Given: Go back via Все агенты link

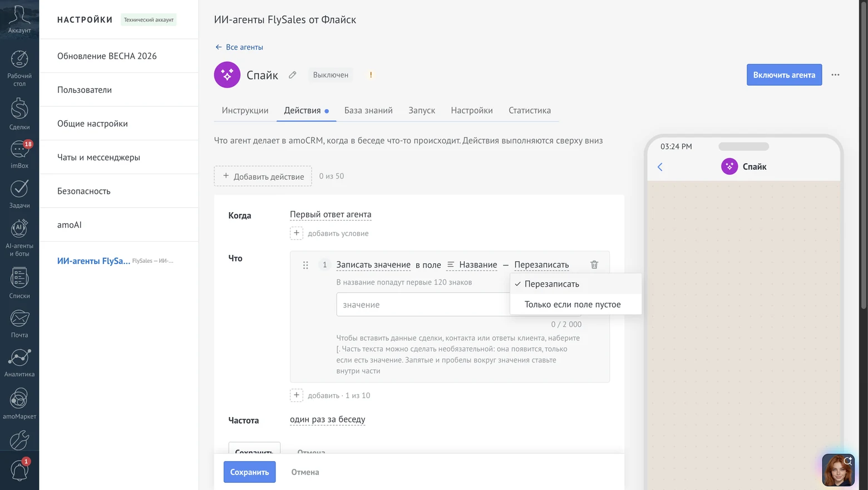Looking at the screenshot, I should pos(239,47).
